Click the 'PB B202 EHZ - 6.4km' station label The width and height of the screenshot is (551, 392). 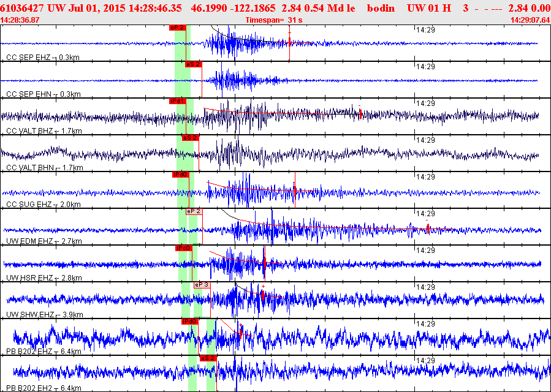[x=44, y=351]
